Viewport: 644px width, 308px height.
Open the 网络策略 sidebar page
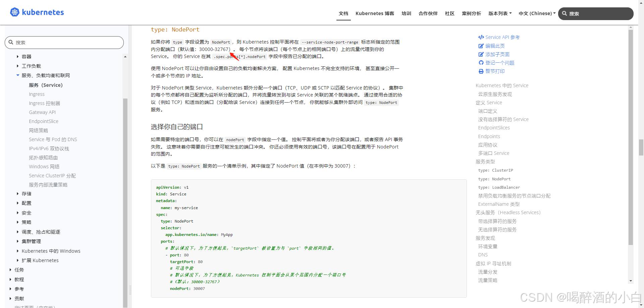pyautogui.click(x=39, y=130)
